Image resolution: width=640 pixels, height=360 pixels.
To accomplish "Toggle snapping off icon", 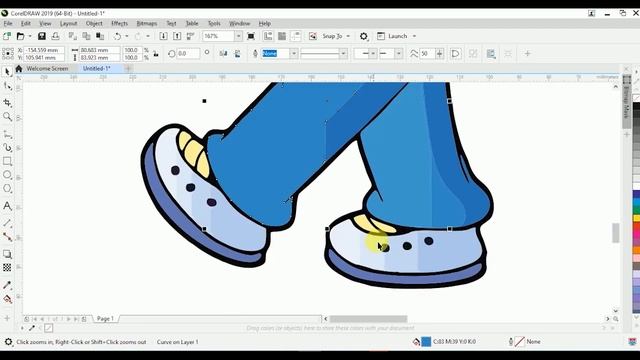I will point(313,36).
